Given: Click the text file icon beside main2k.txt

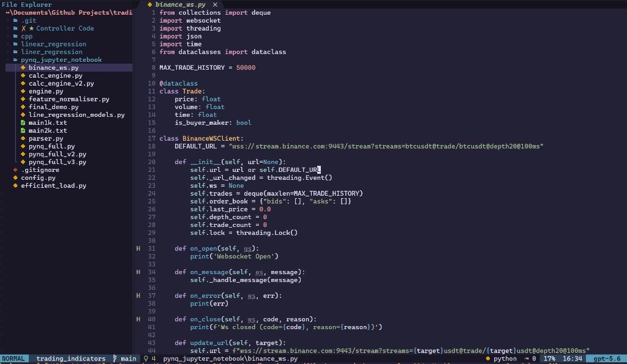Looking at the screenshot, I should [23, 131].
